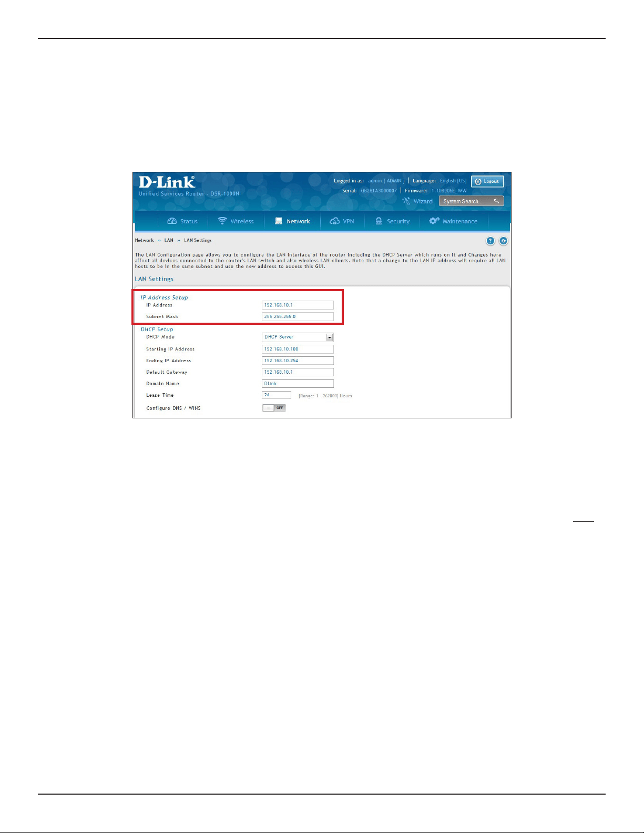Edit the IP Address field 192.168.10.1
This screenshot has width=644, height=833.
pyautogui.click(x=298, y=305)
